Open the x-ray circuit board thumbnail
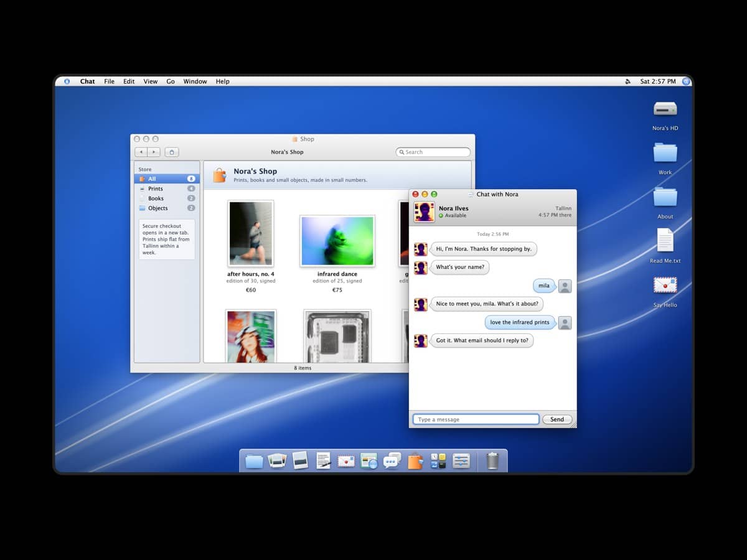This screenshot has height=560, width=747. [x=337, y=336]
